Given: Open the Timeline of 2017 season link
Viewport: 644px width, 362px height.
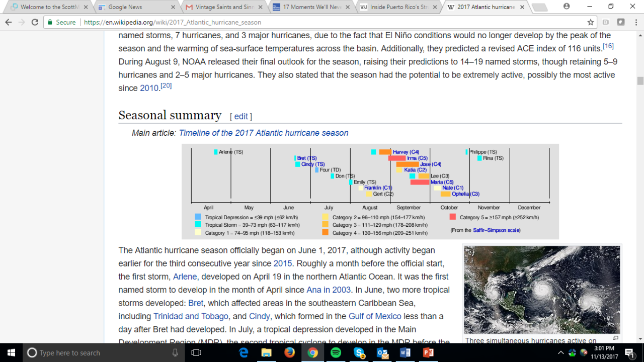Looking at the screenshot, I should (x=264, y=133).
